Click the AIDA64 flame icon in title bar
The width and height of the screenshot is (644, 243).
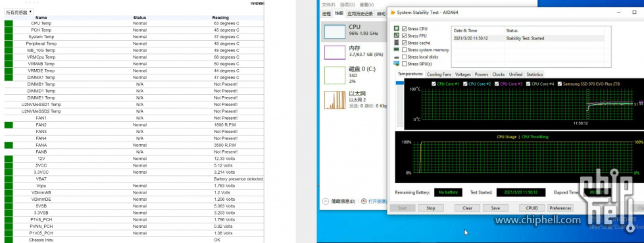[393, 13]
